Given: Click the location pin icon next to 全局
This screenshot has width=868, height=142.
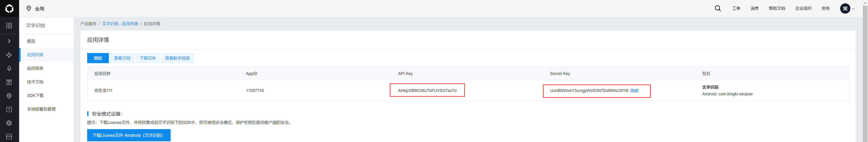Looking at the screenshot, I should 29,8.
